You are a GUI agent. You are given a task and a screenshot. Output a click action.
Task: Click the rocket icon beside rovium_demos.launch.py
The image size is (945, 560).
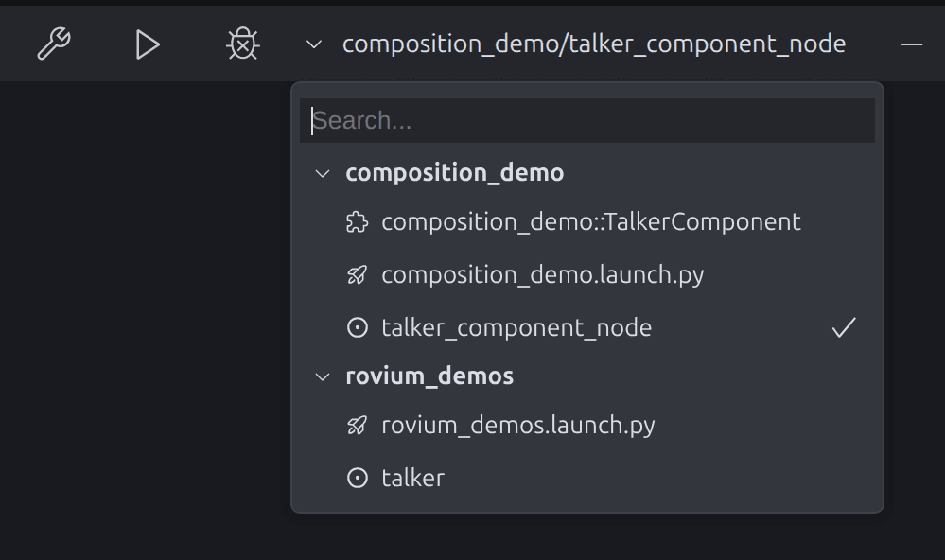click(x=357, y=425)
